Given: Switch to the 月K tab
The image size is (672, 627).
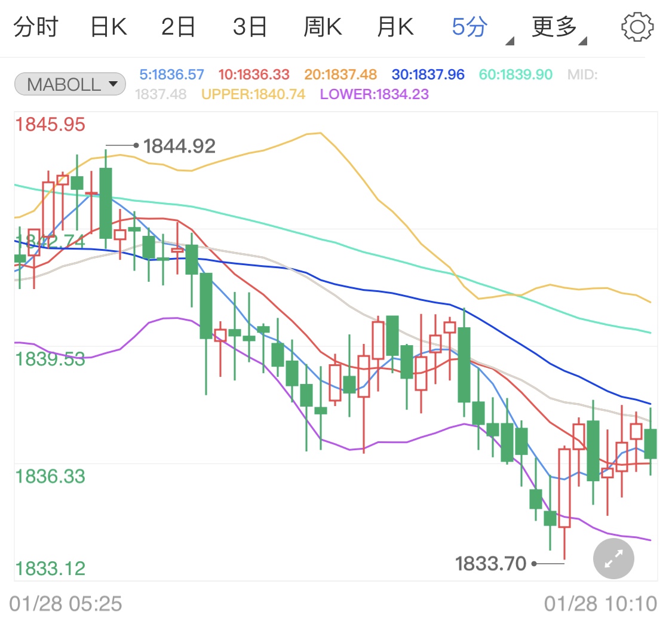Looking at the screenshot, I should [x=395, y=27].
